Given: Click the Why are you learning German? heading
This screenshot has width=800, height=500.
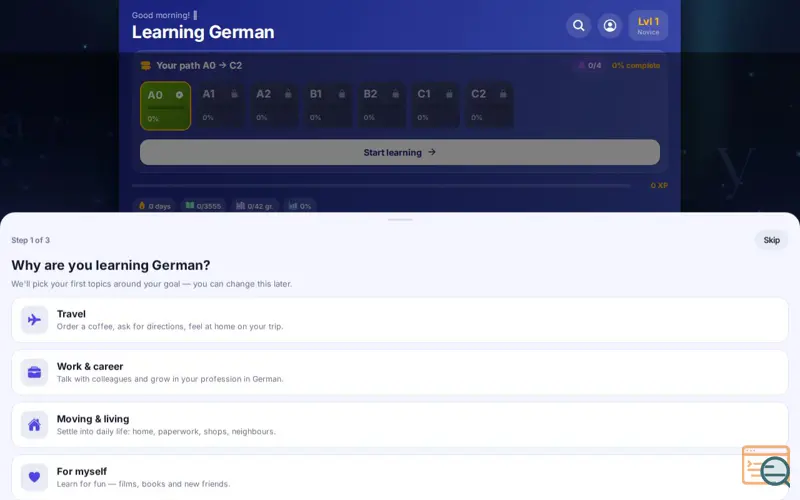Looking at the screenshot, I should [111, 265].
